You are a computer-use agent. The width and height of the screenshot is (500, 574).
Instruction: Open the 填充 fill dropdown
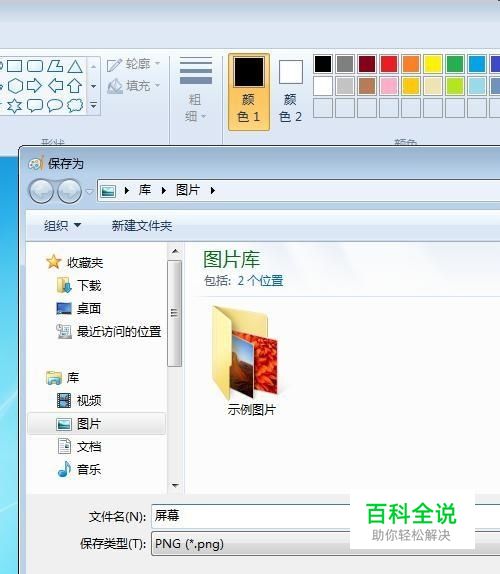134,86
